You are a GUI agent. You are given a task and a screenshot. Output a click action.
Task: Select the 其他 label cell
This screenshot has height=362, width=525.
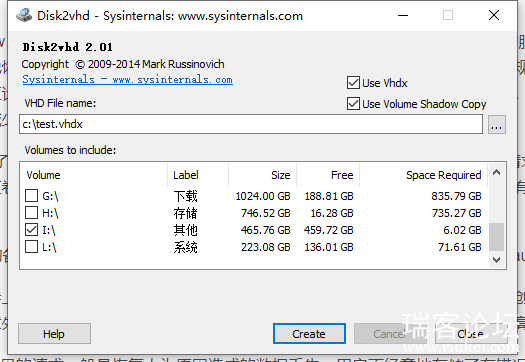pos(185,230)
